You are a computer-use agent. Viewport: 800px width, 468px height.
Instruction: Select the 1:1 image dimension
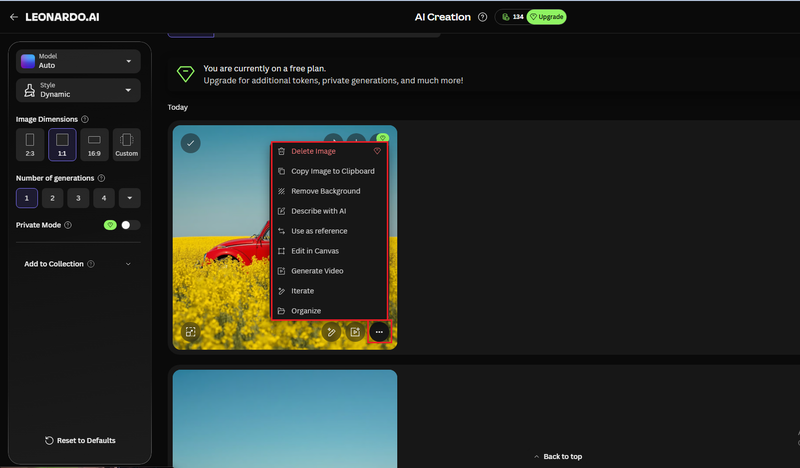point(62,144)
